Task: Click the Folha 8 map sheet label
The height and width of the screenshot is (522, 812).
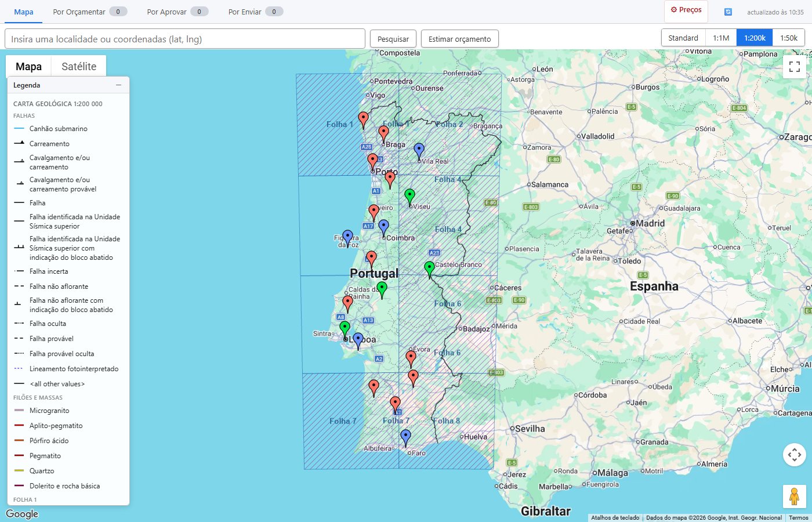Action: click(447, 420)
